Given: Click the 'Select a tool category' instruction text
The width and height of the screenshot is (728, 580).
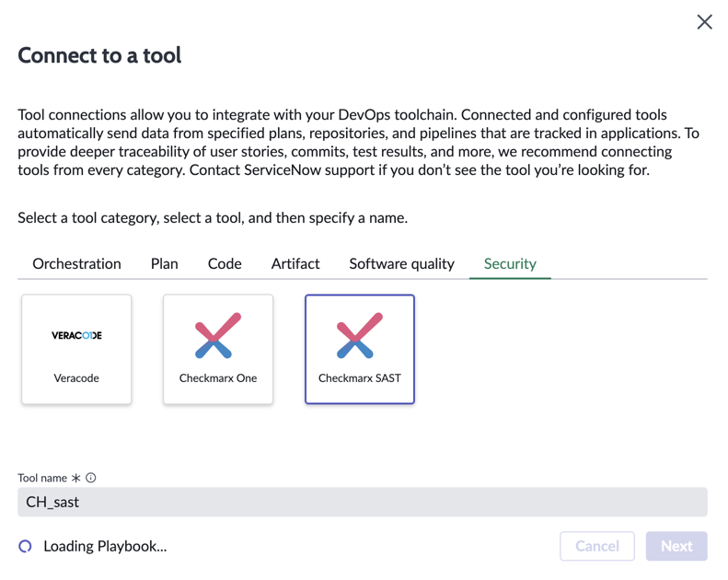Looking at the screenshot, I should pos(213,218).
